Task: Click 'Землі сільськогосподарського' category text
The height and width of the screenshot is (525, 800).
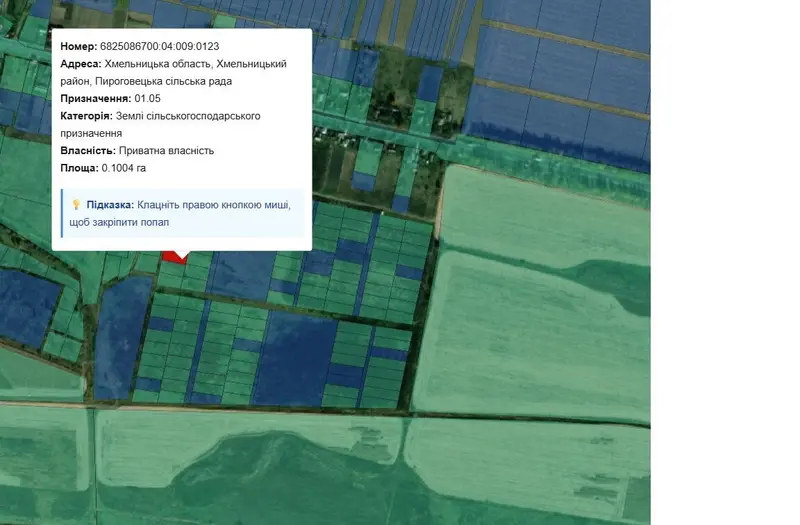Action: (x=188, y=116)
